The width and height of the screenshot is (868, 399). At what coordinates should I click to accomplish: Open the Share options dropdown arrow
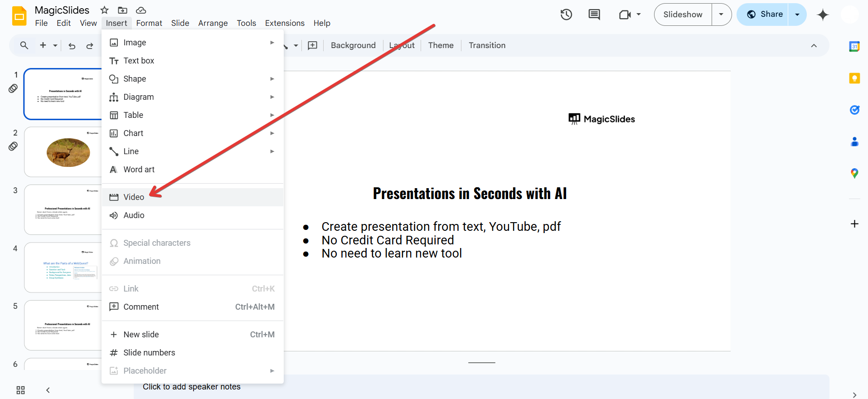797,15
